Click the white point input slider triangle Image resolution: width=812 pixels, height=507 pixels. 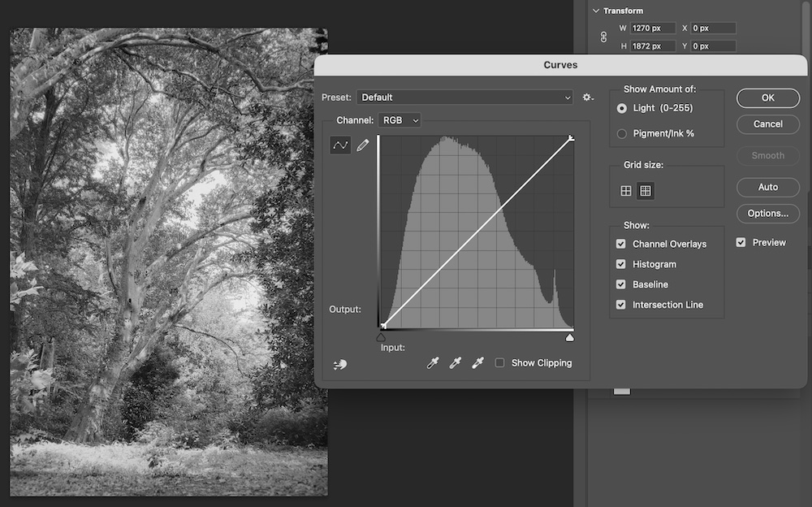[570, 337]
